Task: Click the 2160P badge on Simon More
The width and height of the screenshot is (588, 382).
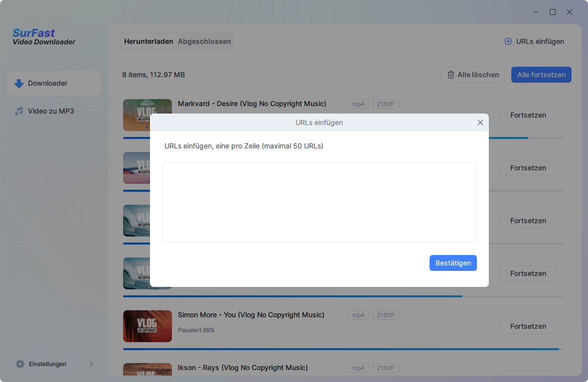Action: click(x=385, y=315)
